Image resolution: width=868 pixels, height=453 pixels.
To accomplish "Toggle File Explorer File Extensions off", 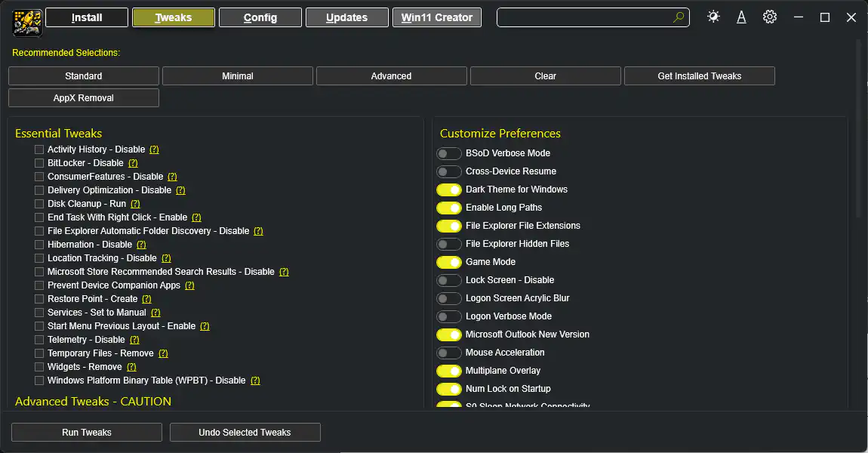I will 449,226.
